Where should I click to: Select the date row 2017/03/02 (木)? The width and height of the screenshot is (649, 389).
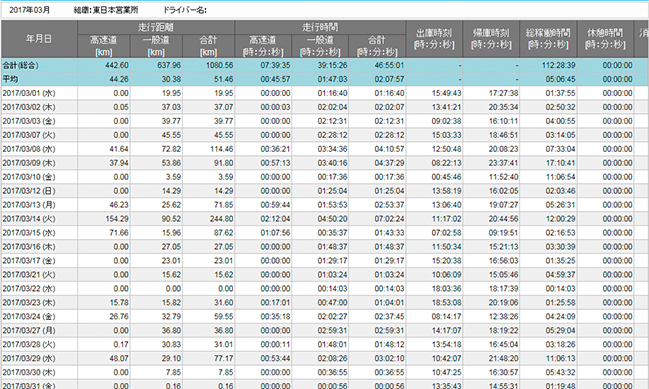(29, 107)
